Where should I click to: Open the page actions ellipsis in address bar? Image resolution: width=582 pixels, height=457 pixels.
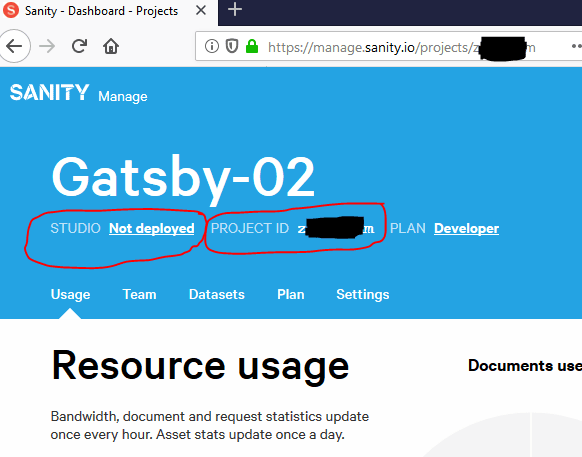[576, 46]
